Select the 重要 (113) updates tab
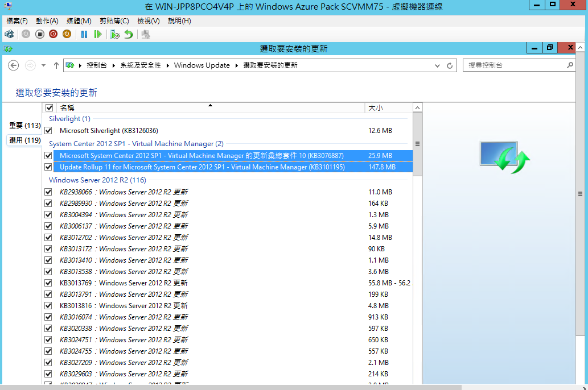 click(24, 126)
